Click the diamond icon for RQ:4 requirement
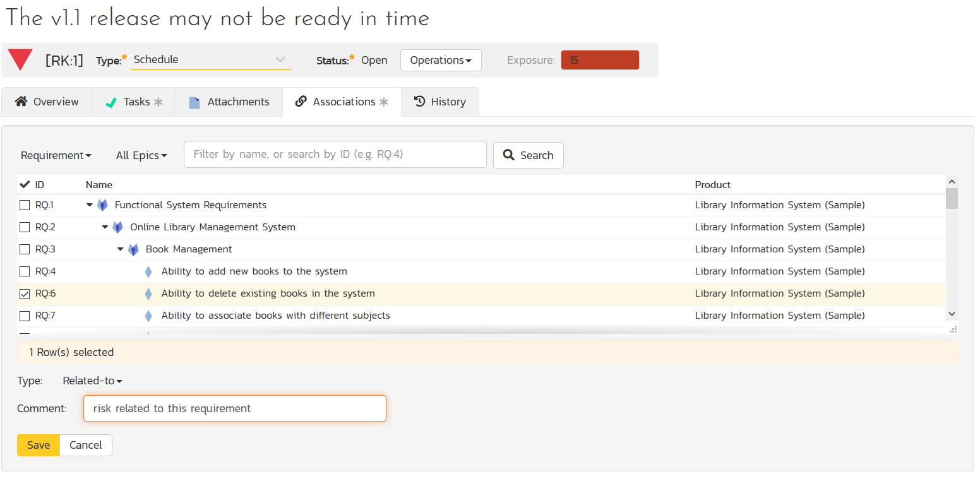 pyautogui.click(x=148, y=272)
